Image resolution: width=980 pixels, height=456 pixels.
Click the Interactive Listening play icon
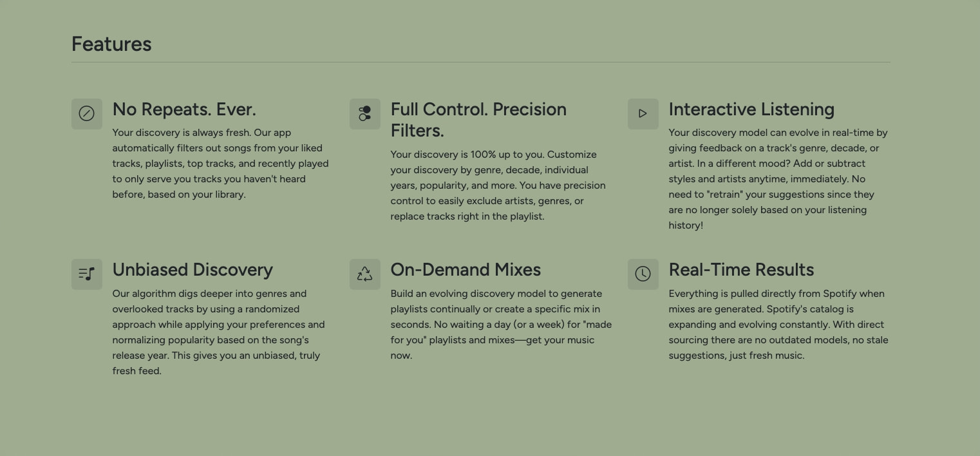[x=643, y=114]
